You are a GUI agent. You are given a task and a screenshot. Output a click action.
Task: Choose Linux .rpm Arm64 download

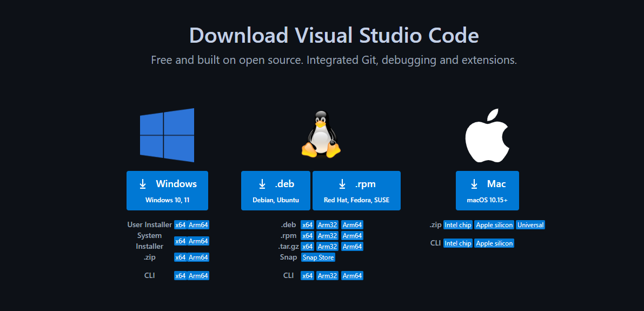coord(352,236)
